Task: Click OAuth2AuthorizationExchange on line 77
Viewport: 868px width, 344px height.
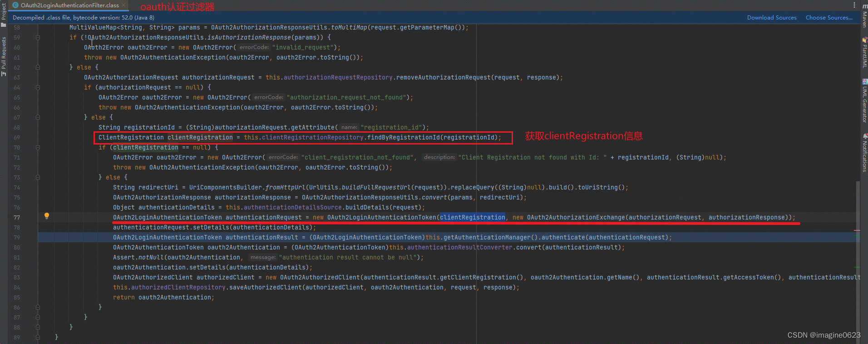Action: click(x=576, y=217)
